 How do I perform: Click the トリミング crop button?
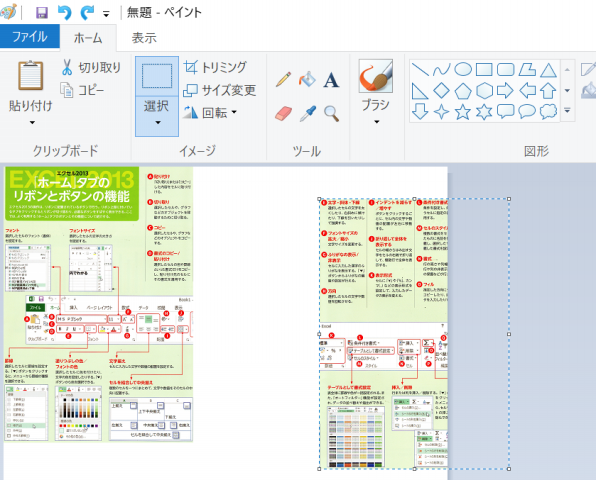click(215, 67)
